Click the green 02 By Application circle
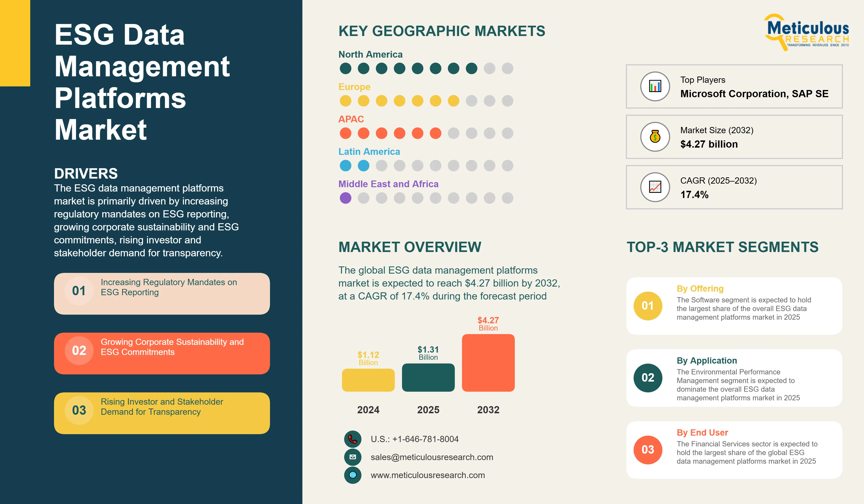Screen dimensions: 864x504 coord(648,378)
